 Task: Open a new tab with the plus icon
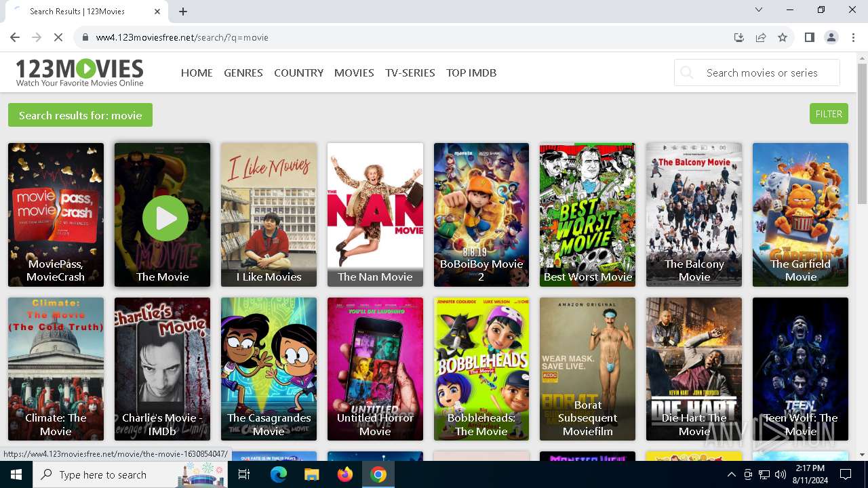pyautogui.click(x=183, y=11)
